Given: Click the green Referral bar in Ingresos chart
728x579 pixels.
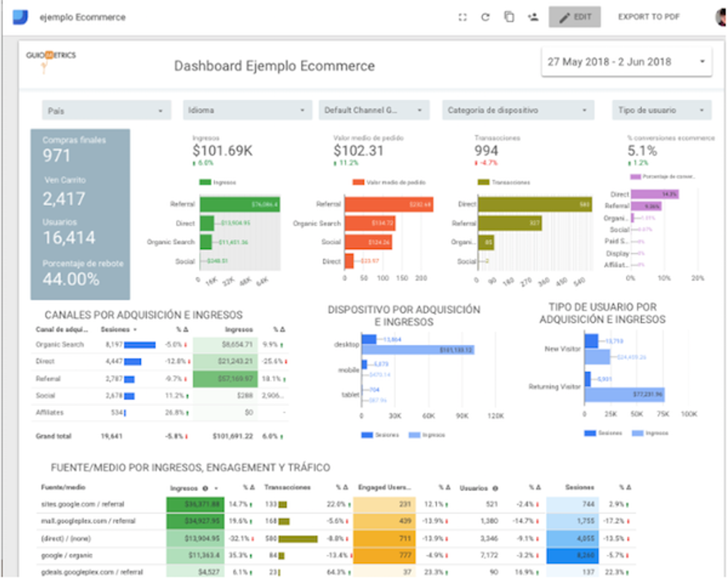Looking at the screenshot, I should click(x=240, y=204).
